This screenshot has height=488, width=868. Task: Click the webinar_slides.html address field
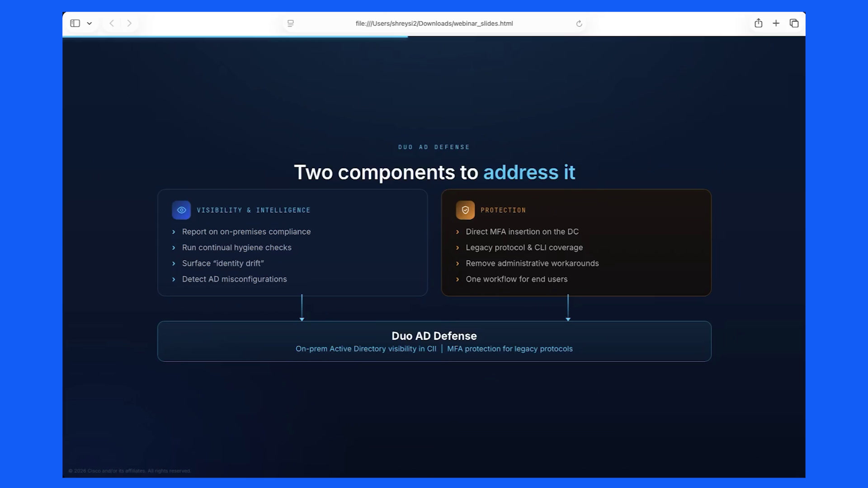pyautogui.click(x=434, y=23)
